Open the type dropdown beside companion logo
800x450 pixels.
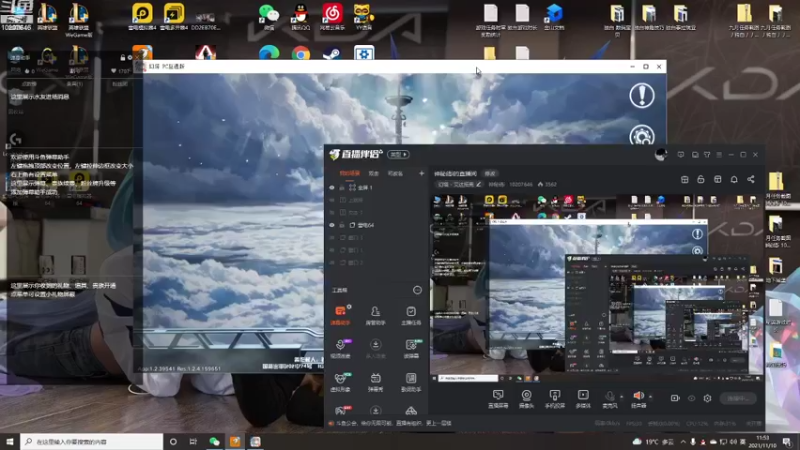tap(398, 154)
